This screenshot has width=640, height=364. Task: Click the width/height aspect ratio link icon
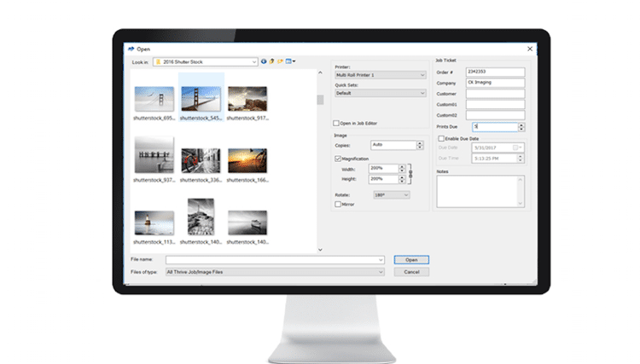point(412,174)
